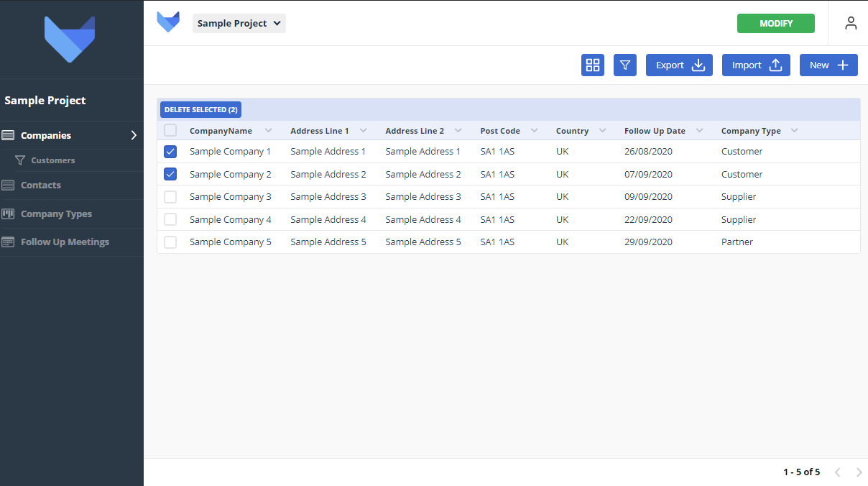Open Follow Up Meetings in sidebar

pos(65,242)
